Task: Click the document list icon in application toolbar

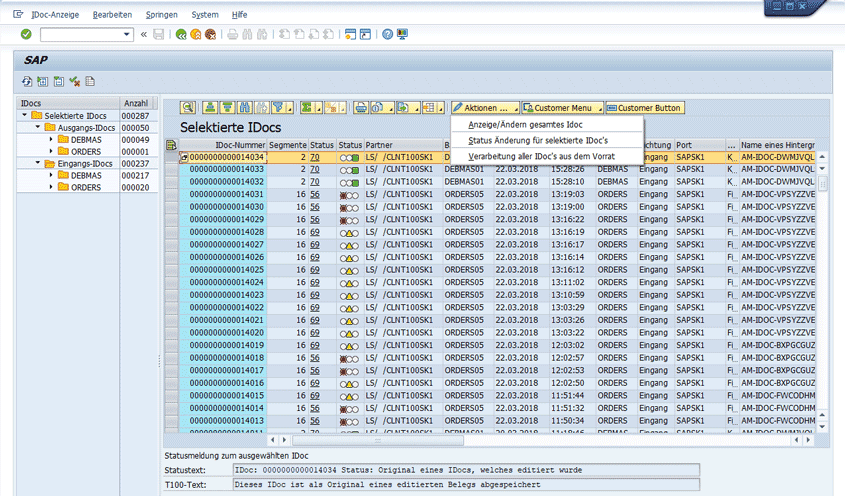Action: [x=90, y=81]
